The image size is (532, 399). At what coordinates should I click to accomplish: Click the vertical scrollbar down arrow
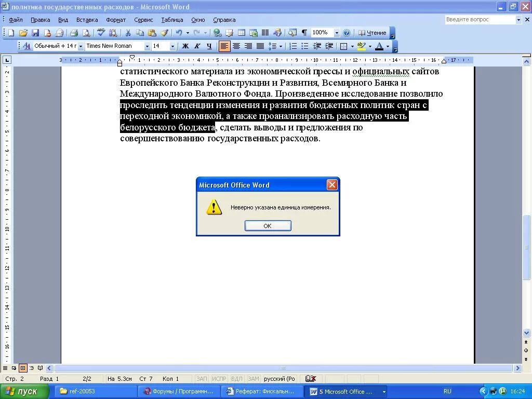[x=527, y=332]
